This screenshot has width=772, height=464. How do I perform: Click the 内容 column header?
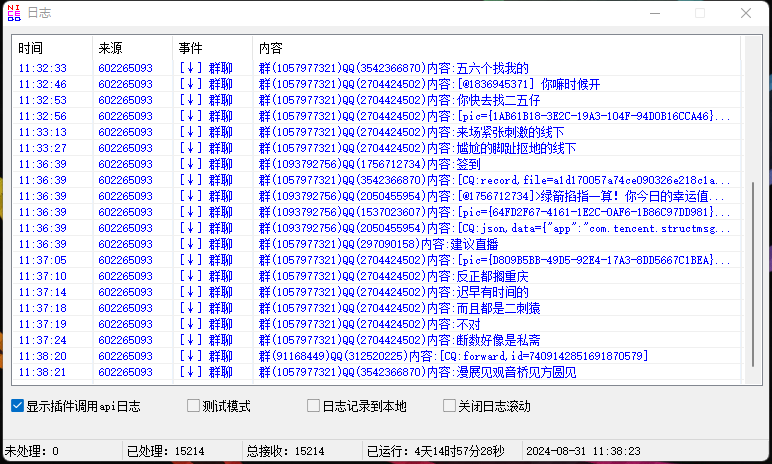pos(270,48)
